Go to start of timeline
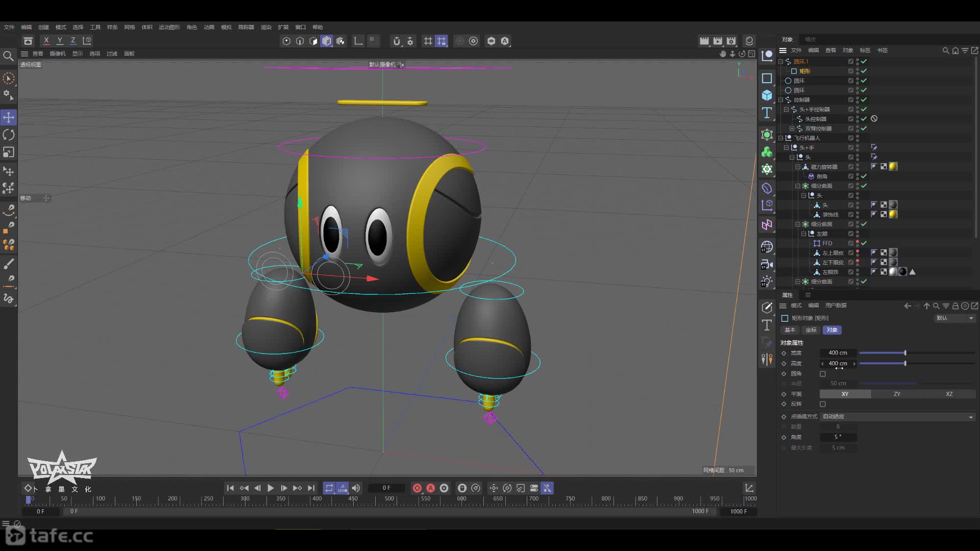This screenshot has width=980, height=551. pos(230,488)
